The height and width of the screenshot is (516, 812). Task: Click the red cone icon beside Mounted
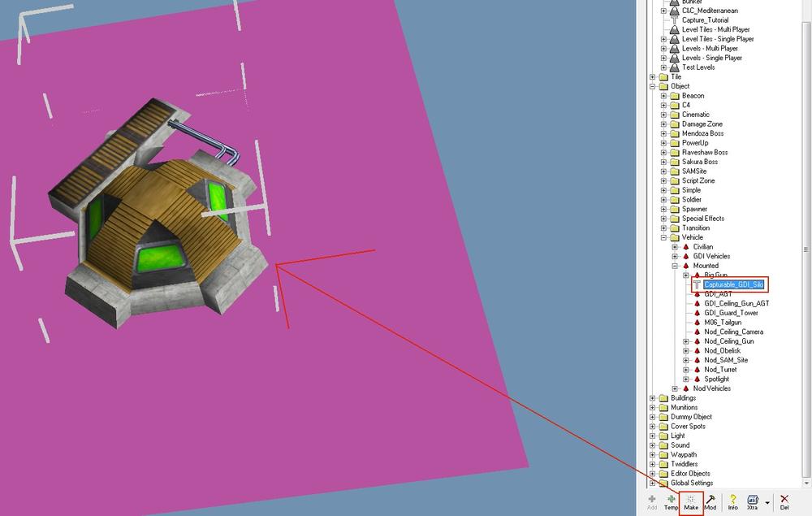coord(686,266)
